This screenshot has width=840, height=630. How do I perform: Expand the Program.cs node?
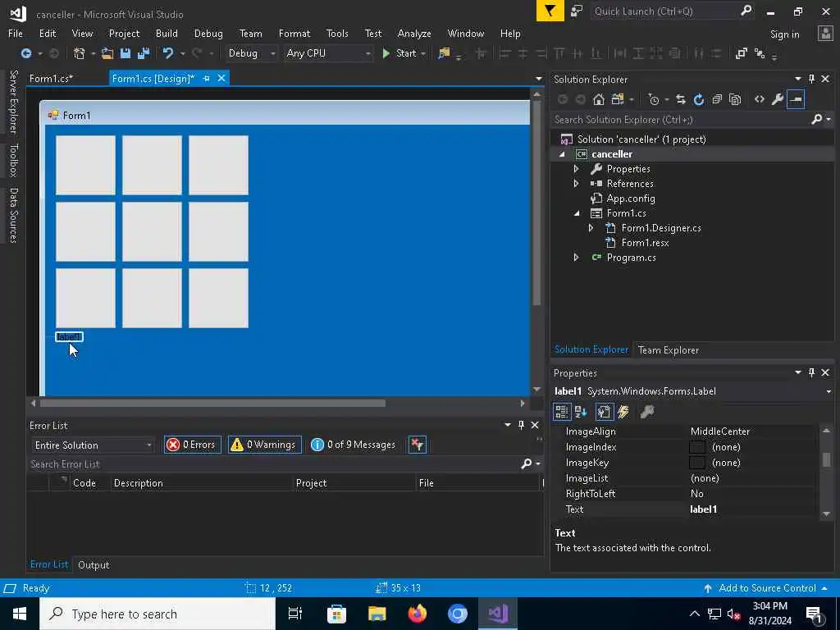(x=577, y=257)
